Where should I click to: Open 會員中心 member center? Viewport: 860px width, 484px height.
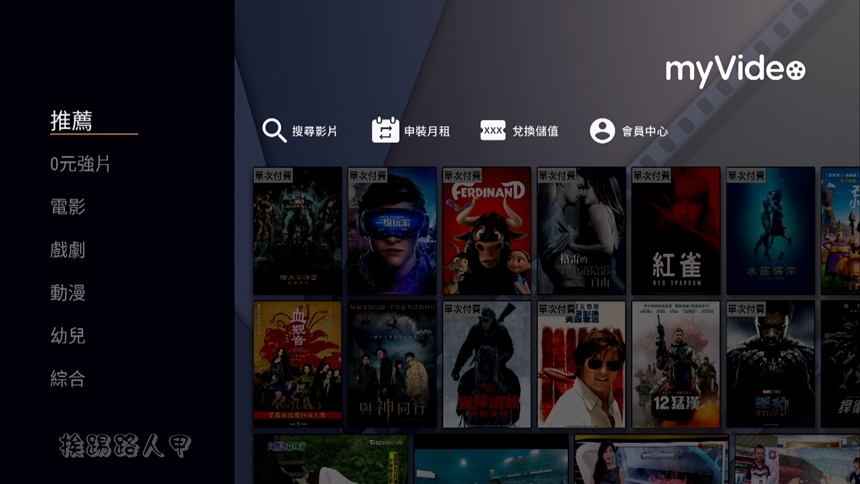pyautogui.click(x=644, y=131)
